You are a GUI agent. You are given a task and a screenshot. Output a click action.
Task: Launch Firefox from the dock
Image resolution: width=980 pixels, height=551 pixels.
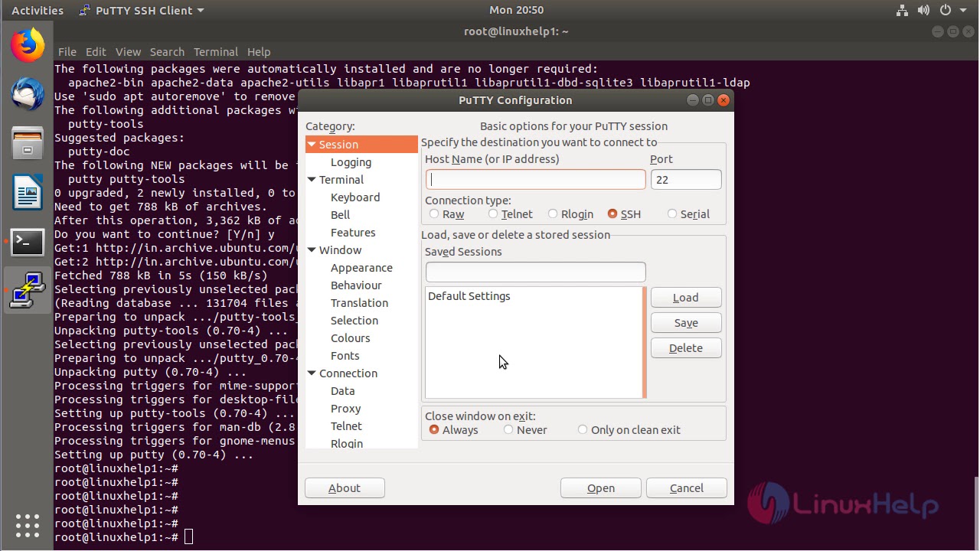[28, 46]
